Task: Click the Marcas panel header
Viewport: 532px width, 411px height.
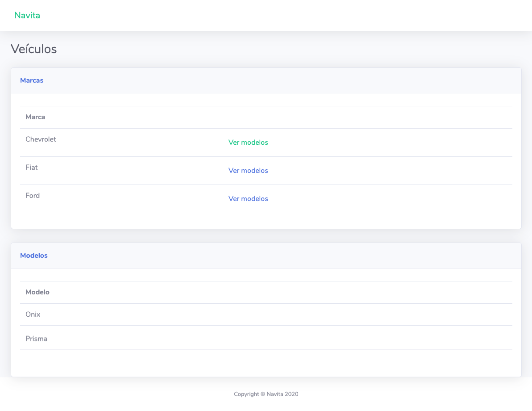Action: coord(32,80)
